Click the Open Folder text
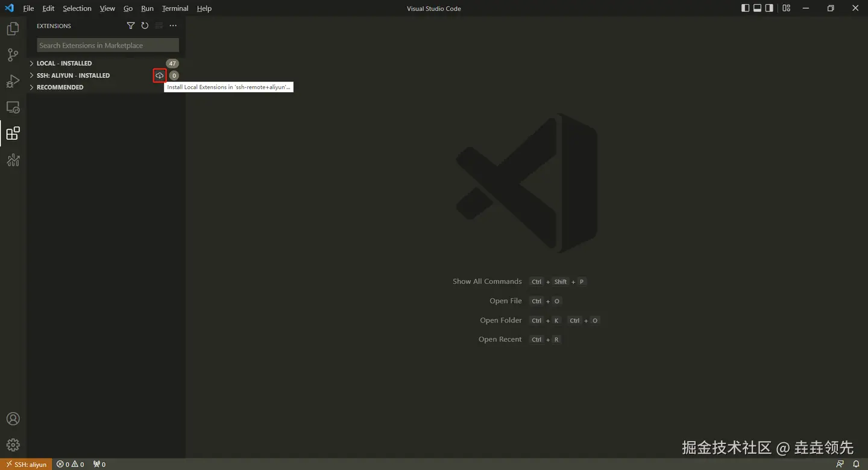The width and height of the screenshot is (868, 470). tap(501, 320)
